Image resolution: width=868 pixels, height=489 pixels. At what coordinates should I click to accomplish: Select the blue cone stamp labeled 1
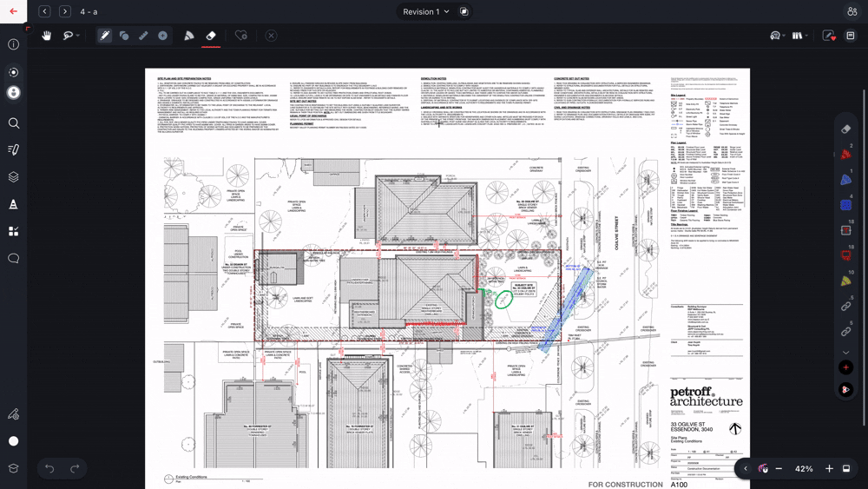(x=845, y=180)
